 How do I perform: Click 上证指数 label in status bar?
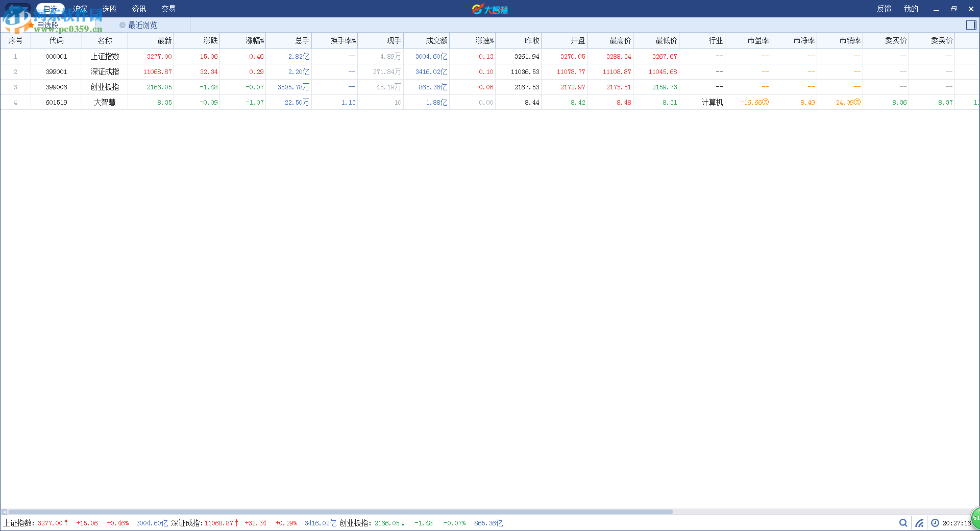point(18,523)
